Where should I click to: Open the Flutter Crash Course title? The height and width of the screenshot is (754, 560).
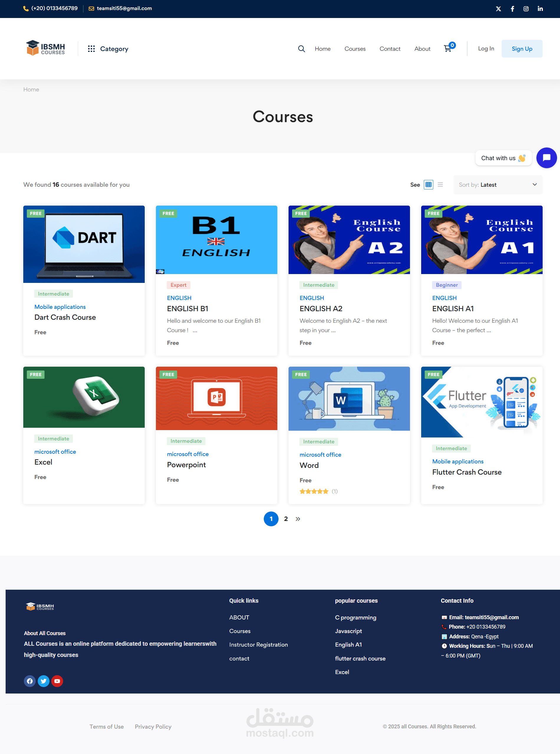click(x=467, y=472)
